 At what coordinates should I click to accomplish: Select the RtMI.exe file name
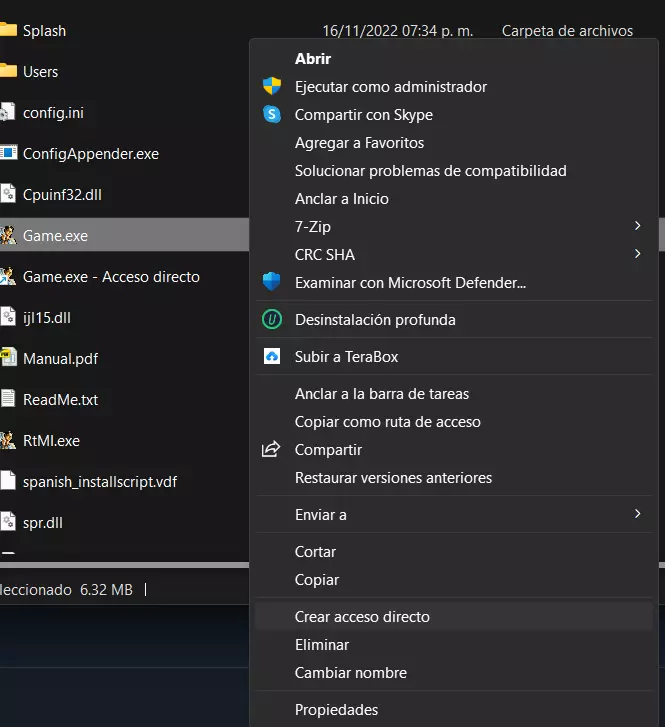[x=51, y=441]
